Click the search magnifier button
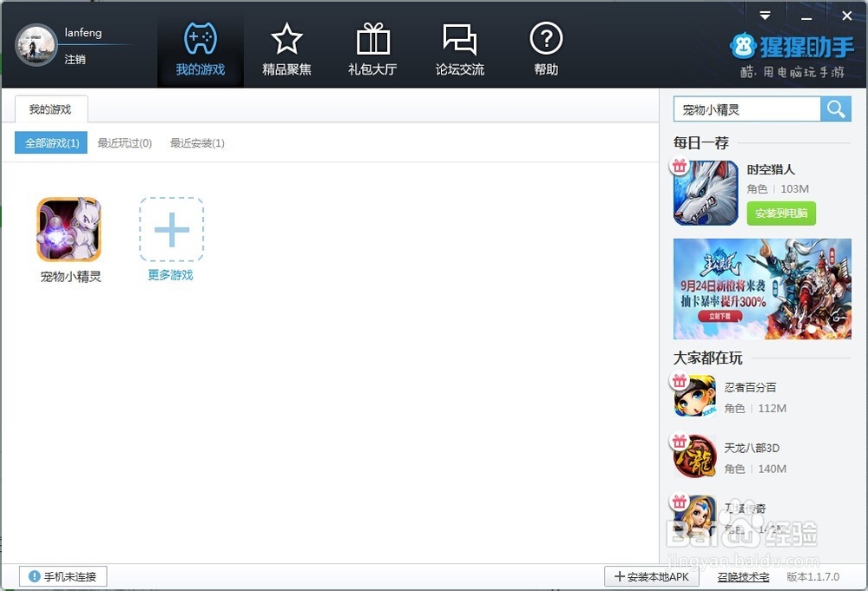Image resolution: width=868 pixels, height=591 pixels. click(836, 109)
